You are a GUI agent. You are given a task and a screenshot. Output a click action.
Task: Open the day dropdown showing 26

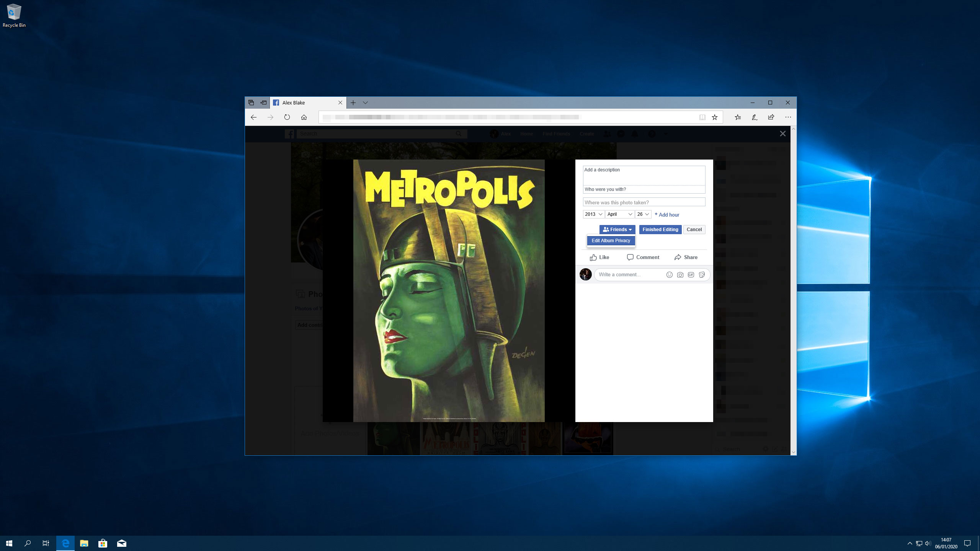click(643, 214)
